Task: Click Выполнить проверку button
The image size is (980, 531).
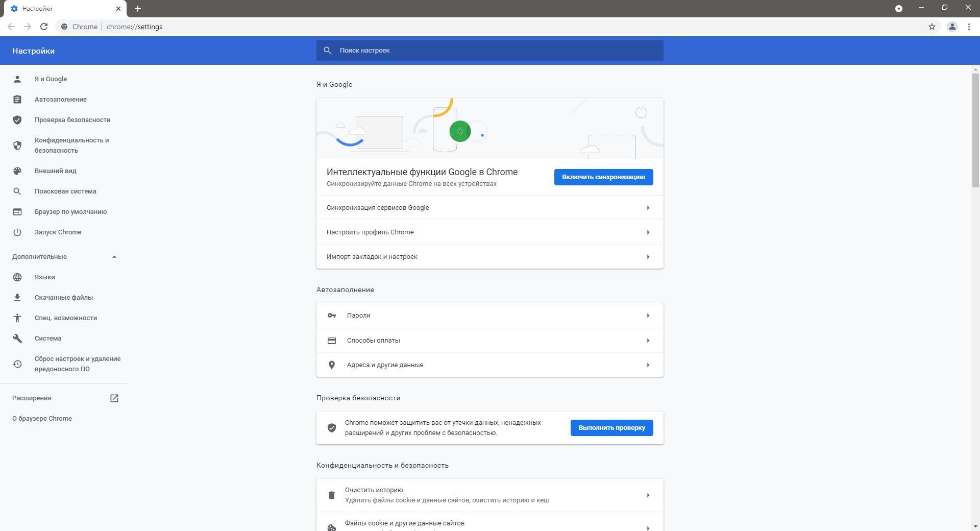Action: tap(612, 428)
